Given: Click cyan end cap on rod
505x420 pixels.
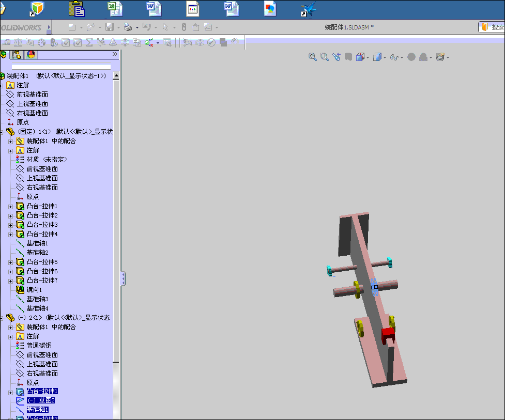Looking at the screenshot, I should tap(329, 271).
